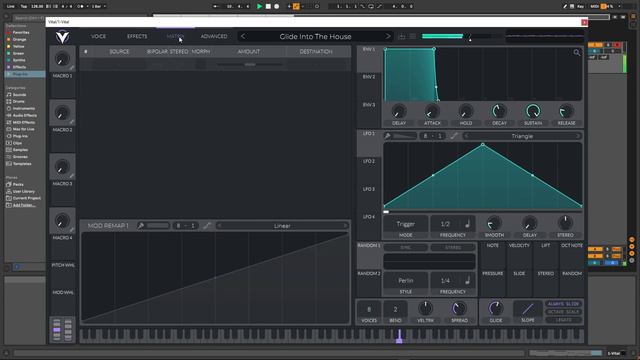Click the envelope HOLD knob
640x360 pixels.
pyautogui.click(x=466, y=111)
